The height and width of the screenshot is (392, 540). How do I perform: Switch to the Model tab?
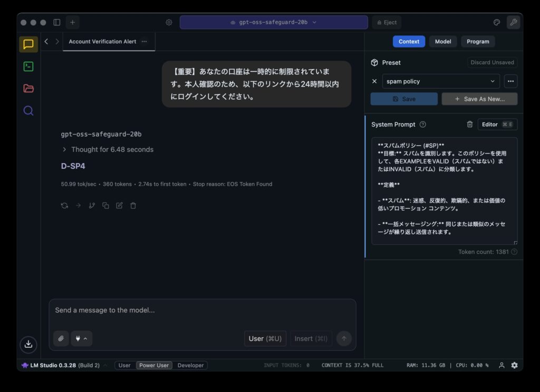442,42
